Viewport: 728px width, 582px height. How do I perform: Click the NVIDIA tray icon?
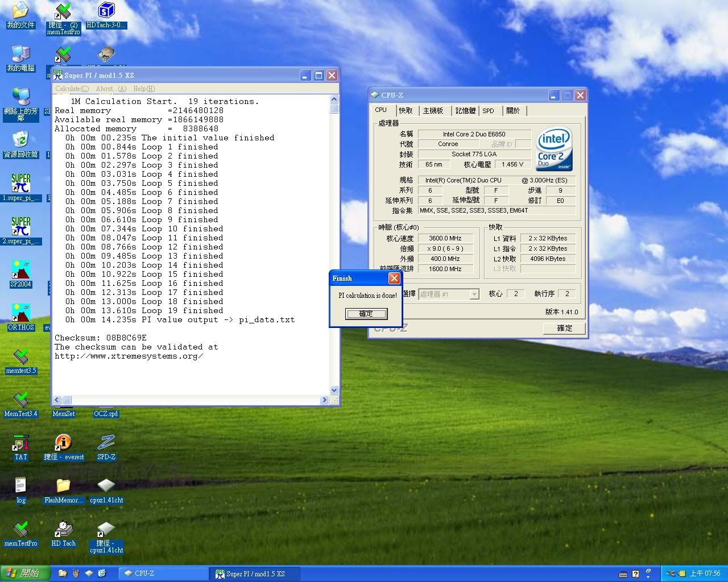click(682, 574)
